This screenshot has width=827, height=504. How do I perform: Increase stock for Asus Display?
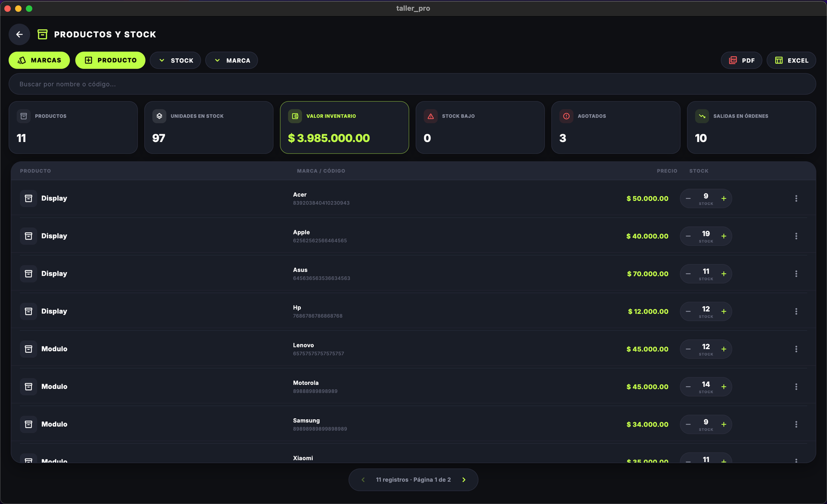point(724,274)
